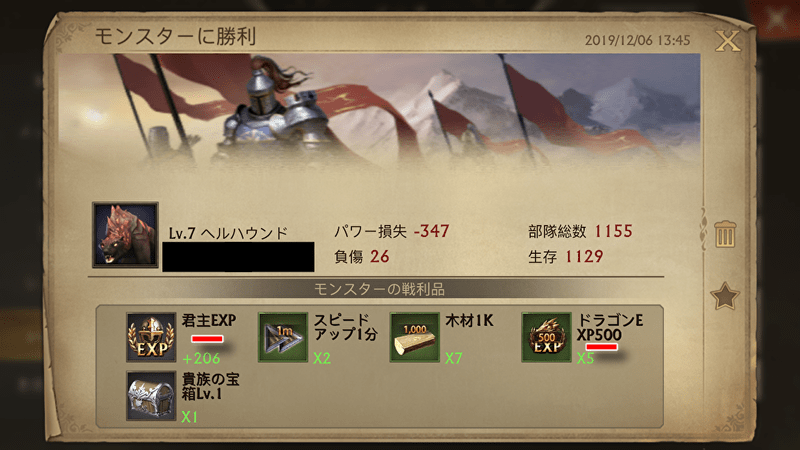Select the Wood 1K resource icon

pyautogui.click(x=414, y=337)
